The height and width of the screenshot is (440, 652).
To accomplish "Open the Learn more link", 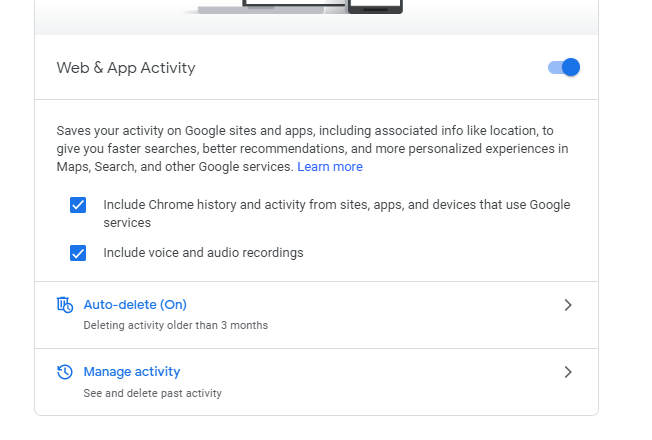I will point(330,167).
